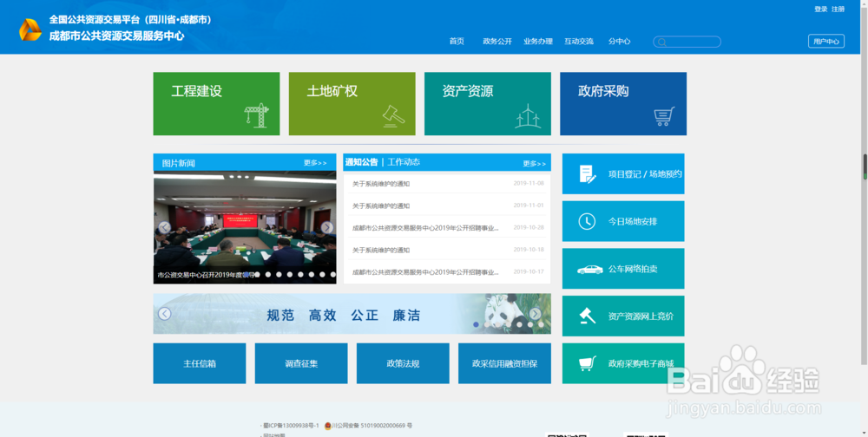Go to previous slide on slogan banner
This screenshot has height=437, width=868.
(164, 314)
